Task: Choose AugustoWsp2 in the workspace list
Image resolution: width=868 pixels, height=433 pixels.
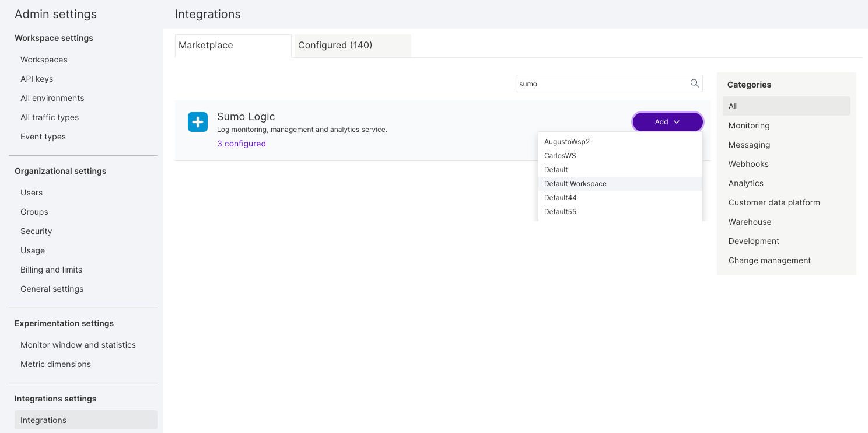Action: click(x=566, y=142)
